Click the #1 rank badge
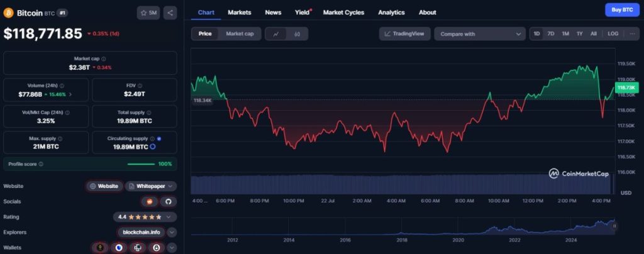This screenshot has width=644, height=254. (62, 13)
